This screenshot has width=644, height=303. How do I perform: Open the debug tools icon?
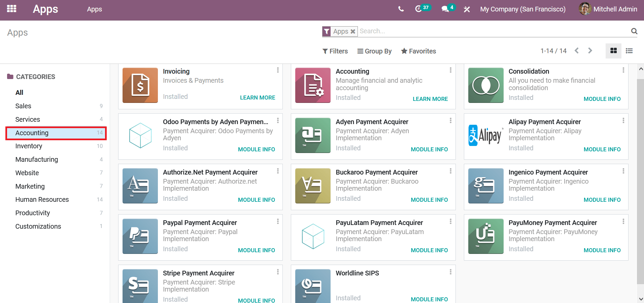(467, 9)
